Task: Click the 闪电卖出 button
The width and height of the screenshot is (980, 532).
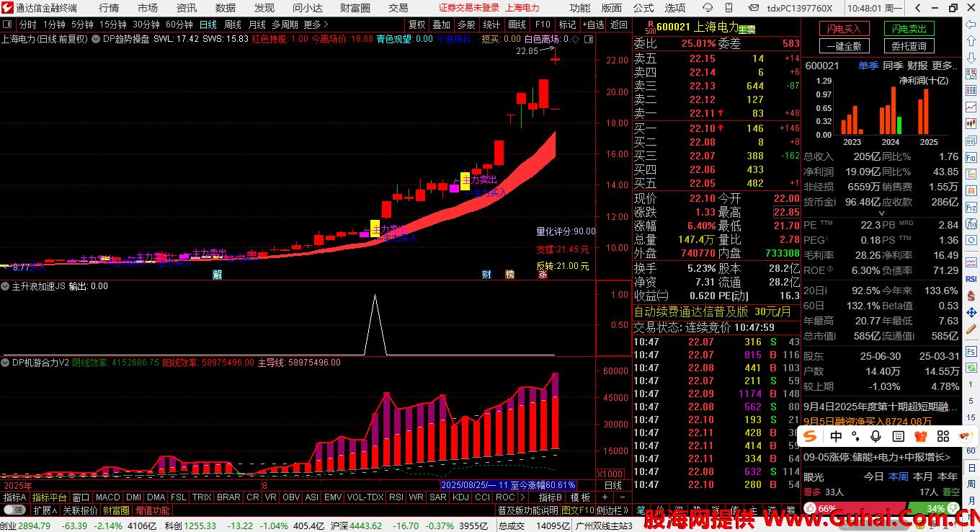Action: 909,29
